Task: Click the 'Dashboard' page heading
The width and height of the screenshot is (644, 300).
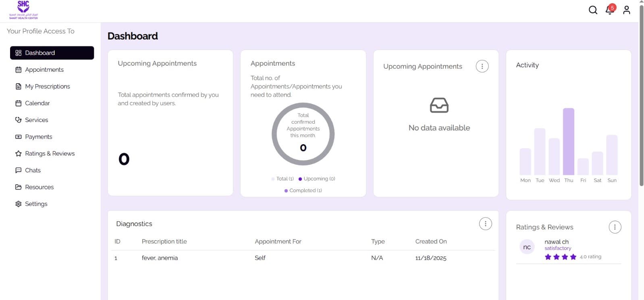Action: click(x=133, y=36)
